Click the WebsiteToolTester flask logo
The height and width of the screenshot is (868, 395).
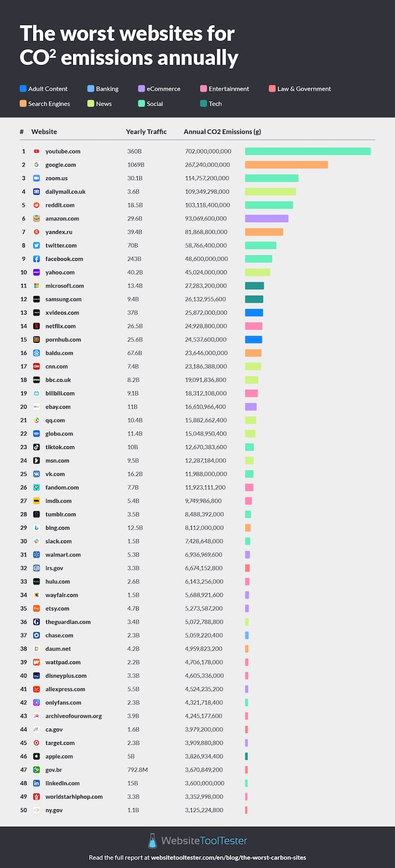tap(151, 840)
